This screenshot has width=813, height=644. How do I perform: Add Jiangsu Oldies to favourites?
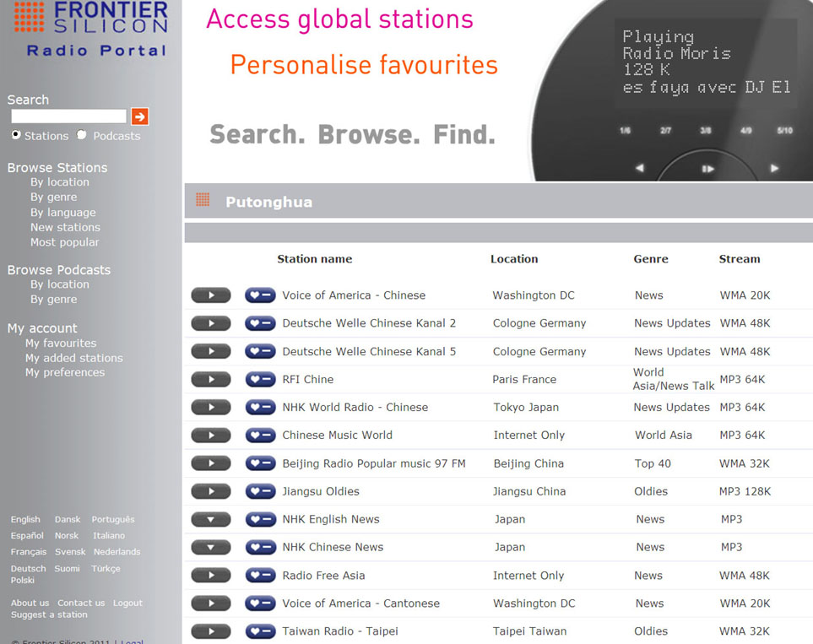tap(260, 491)
